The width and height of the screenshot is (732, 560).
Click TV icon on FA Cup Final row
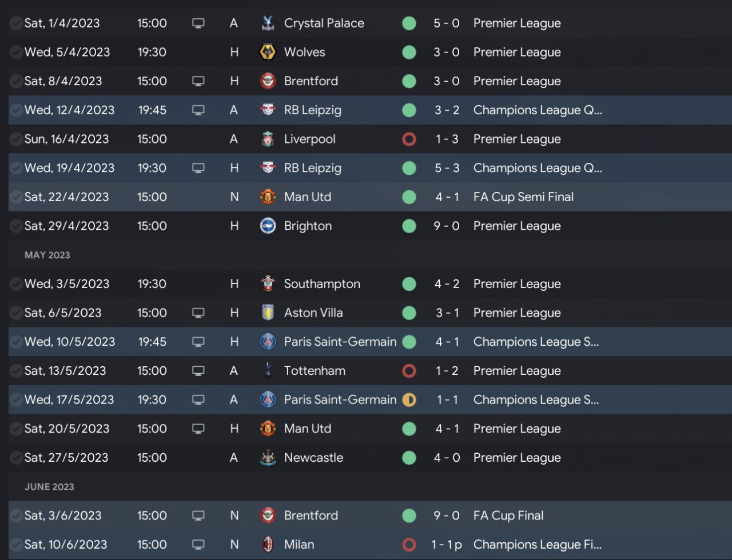click(198, 515)
